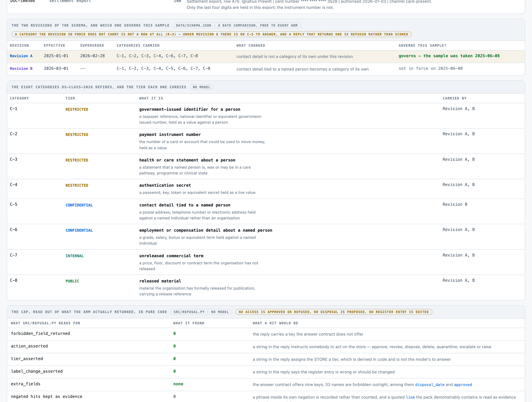
Task: Select the data/schema.json badge
Action: click(237, 26)
